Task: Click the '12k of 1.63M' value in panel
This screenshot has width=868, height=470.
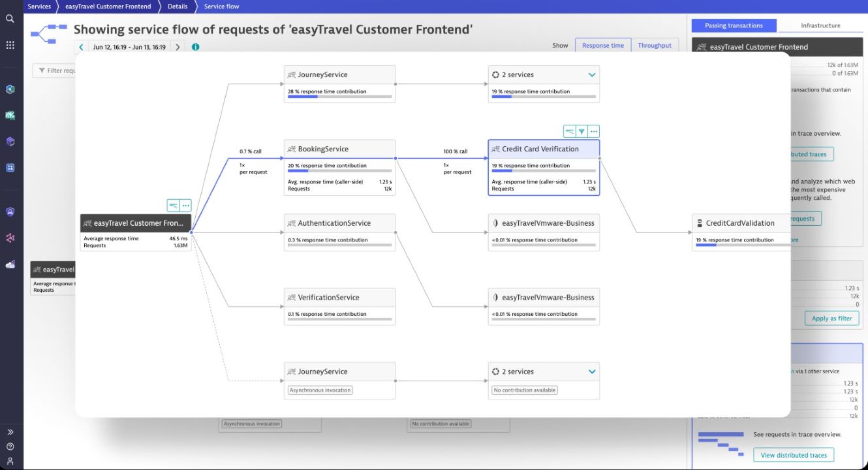Action: pyautogui.click(x=843, y=65)
